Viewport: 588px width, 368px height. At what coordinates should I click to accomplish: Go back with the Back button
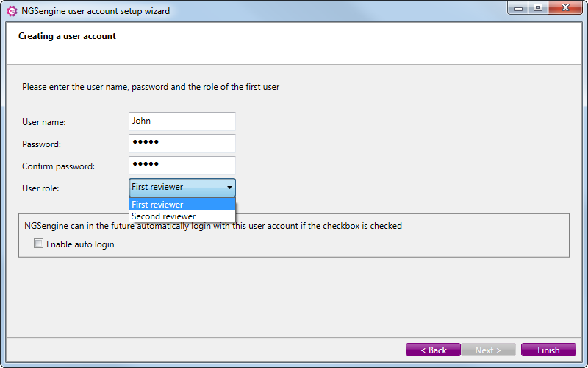tap(433, 350)
